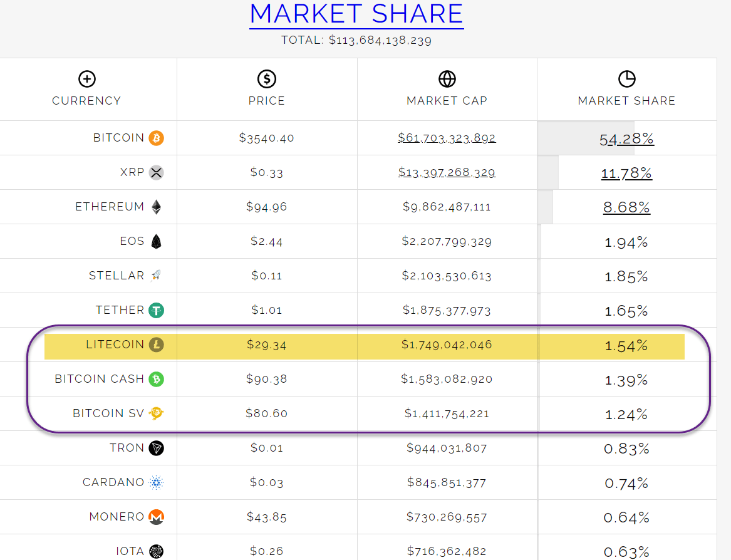Open Bitcoin's 54.28% market share link
The image size is (731, 560).
[x=626, y=139]
